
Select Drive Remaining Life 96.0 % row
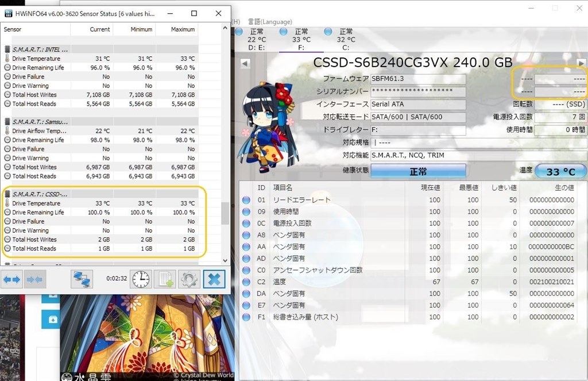coord(99,68)
